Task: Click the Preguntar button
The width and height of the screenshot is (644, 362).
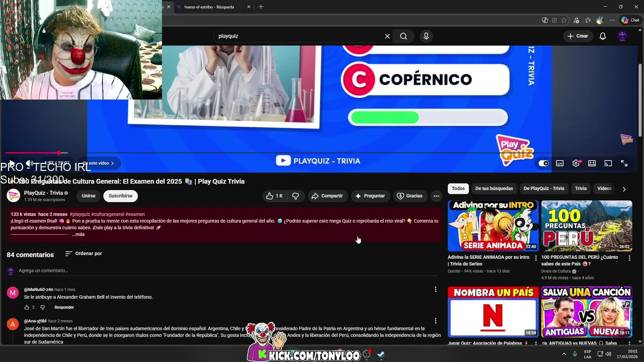Action: click(370, 196)
